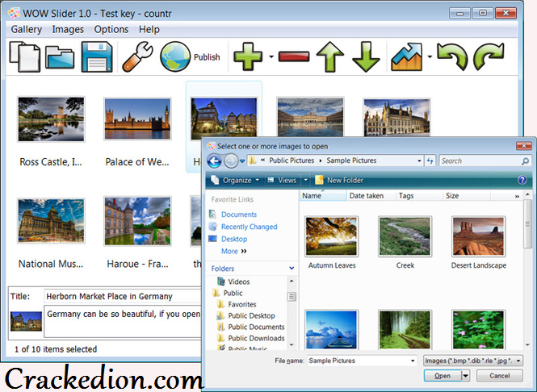This screenshot has height=392, width=537.
Task: Sort by the Tags column header
Action: 420,196
